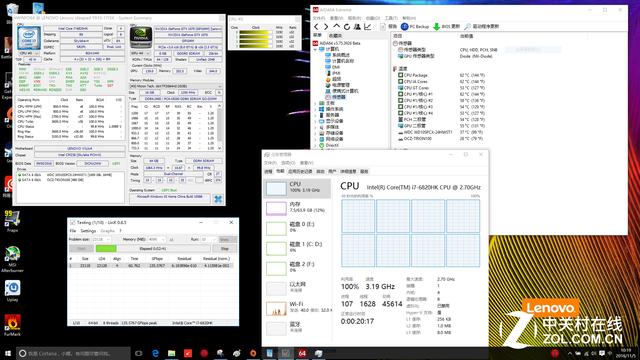Click AIDA64 up-level arrow icon

336,26
